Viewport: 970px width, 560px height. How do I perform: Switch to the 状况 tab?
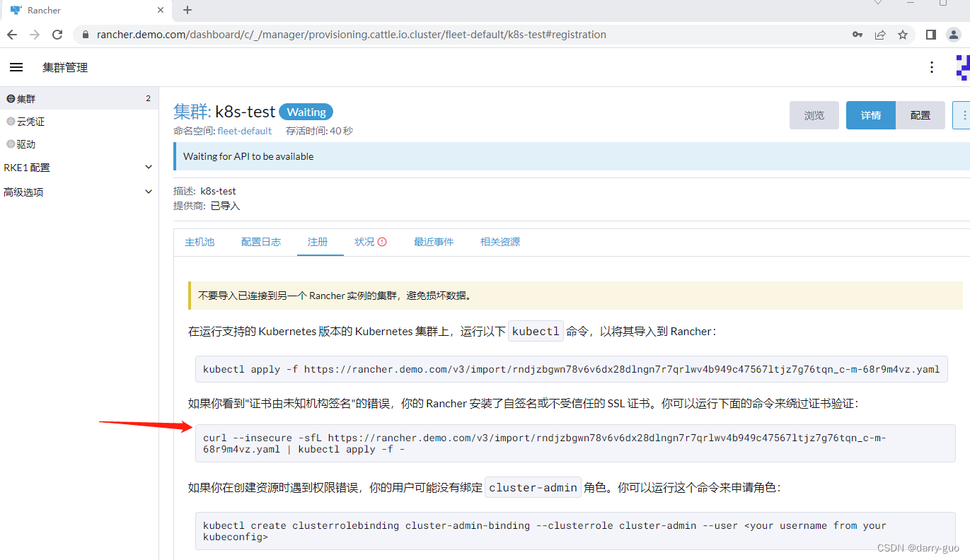point(371,242)
